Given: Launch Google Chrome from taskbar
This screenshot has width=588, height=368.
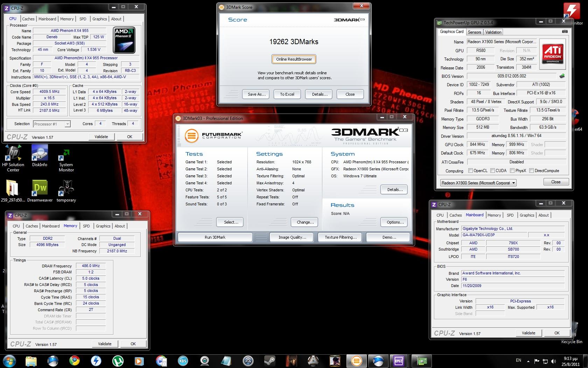Looking at the screenshot, I should coord(74,361).
